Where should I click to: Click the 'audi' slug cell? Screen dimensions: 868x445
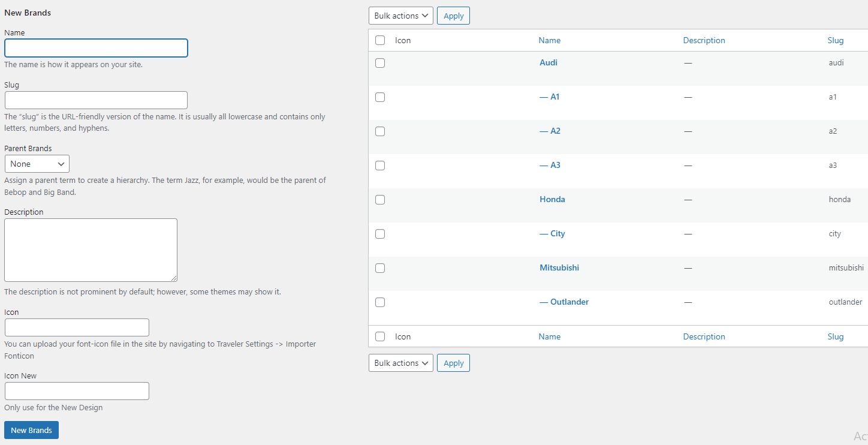click(x=836, y=62)
